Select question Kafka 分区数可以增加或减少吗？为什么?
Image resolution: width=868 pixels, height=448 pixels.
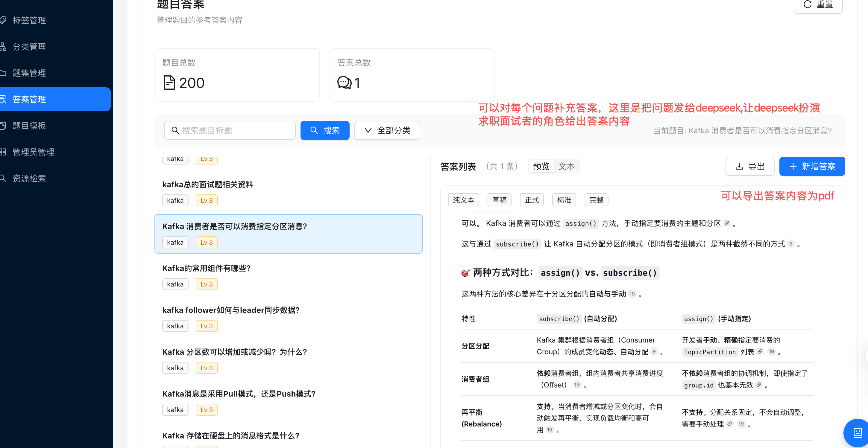pos(289,360)
